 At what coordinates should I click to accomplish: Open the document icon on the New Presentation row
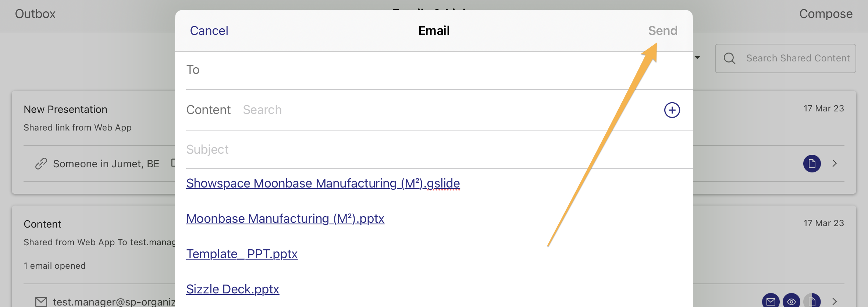[x=812, y=164]
